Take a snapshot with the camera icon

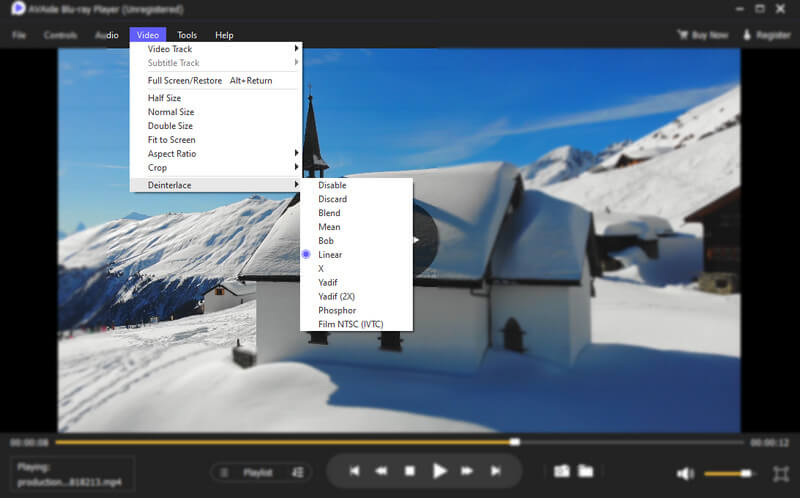click(562, 471)
